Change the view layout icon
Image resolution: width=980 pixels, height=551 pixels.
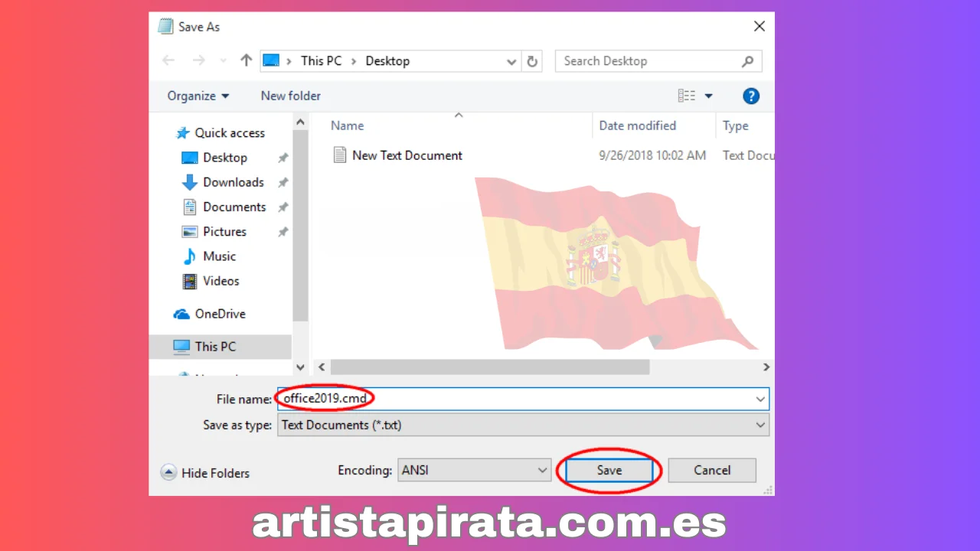click(687, 96)
